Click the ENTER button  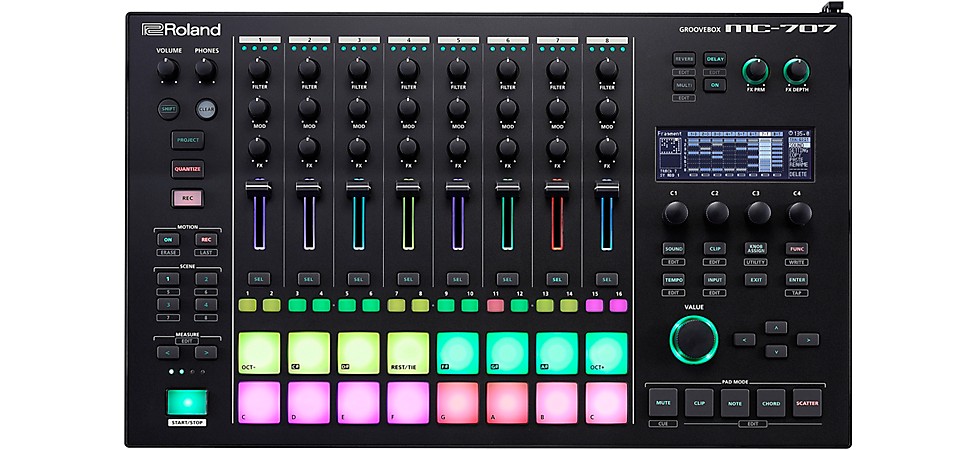(x=797, y=279)
